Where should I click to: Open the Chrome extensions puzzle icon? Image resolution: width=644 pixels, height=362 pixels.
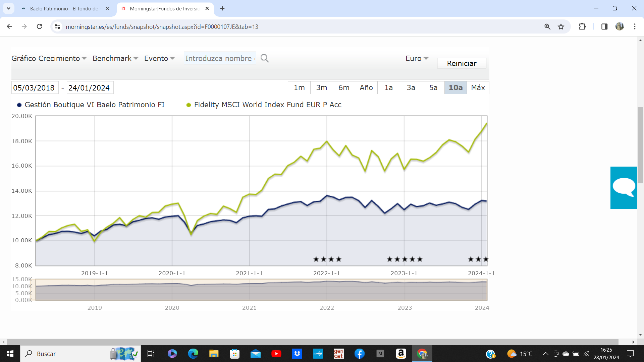[582, 26]
